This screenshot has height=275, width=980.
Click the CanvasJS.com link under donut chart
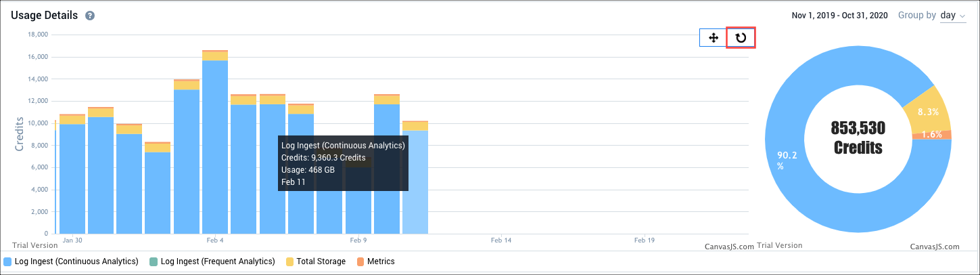point(935,247)
